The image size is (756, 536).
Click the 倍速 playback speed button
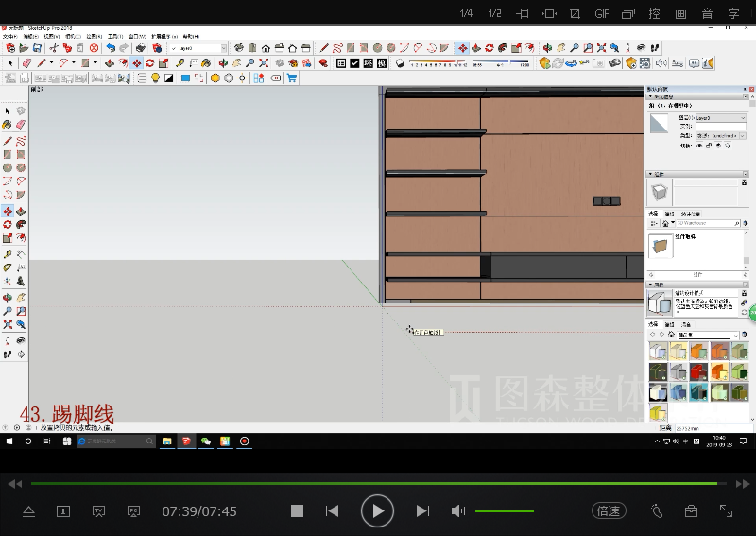608,511
